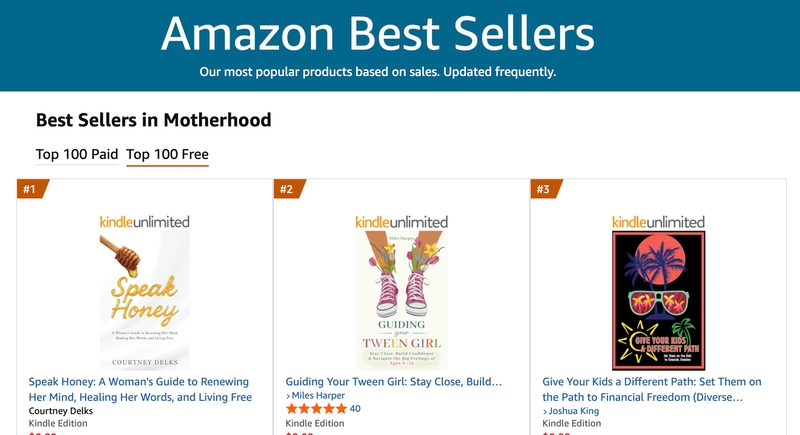
Task: Open the 40 reviews count link
Action: [355, 409]
